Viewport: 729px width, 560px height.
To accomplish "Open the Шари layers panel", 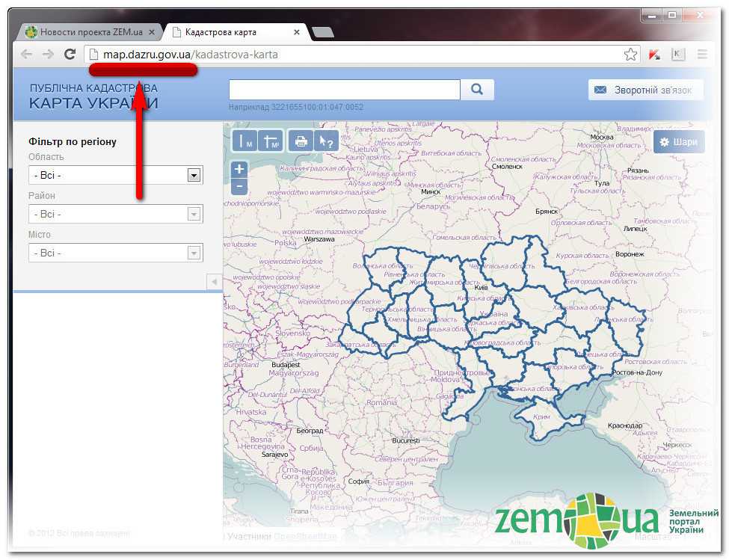I will (678, 142).
